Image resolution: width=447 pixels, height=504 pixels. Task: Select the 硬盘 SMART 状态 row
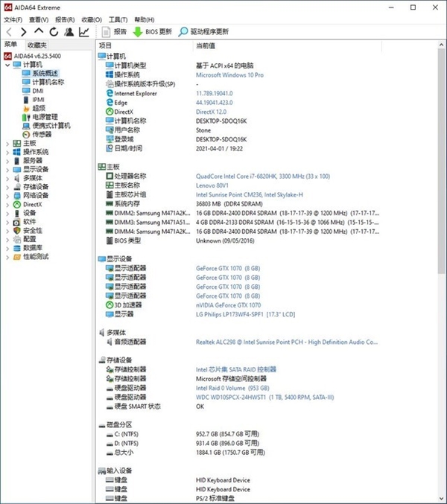click(x=238, y=406)
